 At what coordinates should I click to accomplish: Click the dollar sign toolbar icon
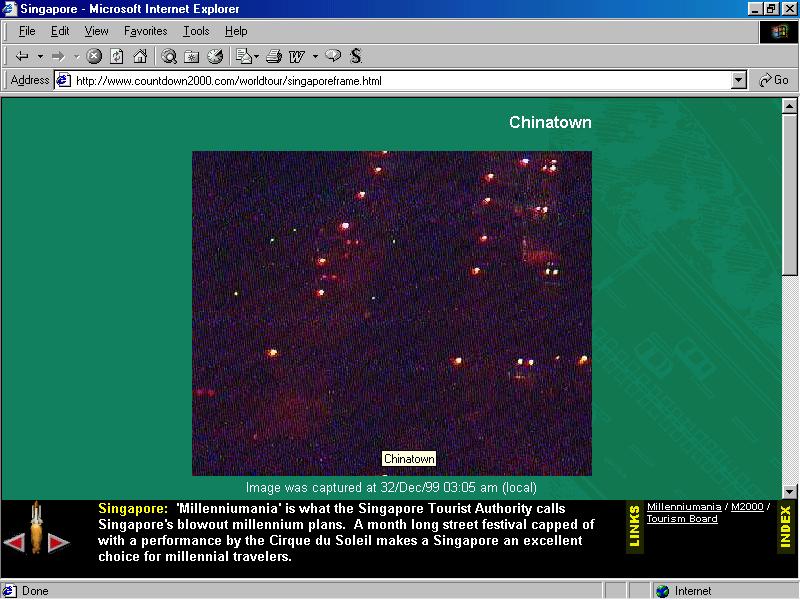tap(356, 56)
